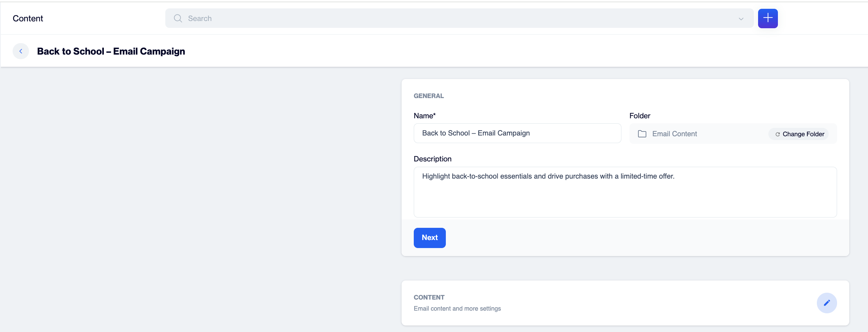This screenshot has height=332, width=868.
Task: Click the Change Folder button
Action: (799, 134)
